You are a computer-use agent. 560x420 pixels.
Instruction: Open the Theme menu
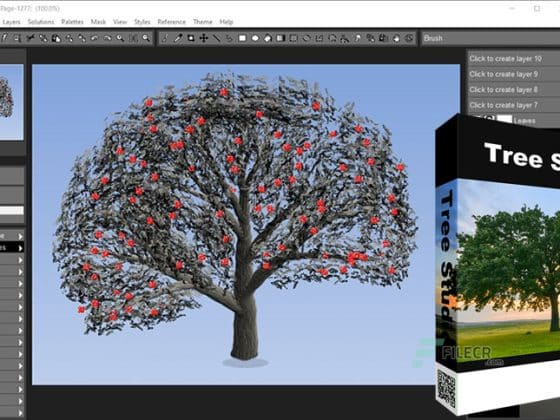coord(202,22)
